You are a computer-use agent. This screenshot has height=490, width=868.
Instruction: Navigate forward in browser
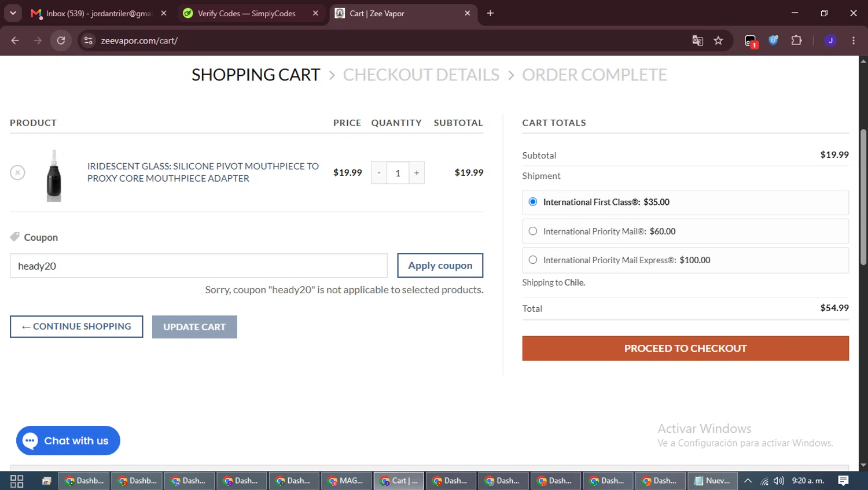(38, 40)
